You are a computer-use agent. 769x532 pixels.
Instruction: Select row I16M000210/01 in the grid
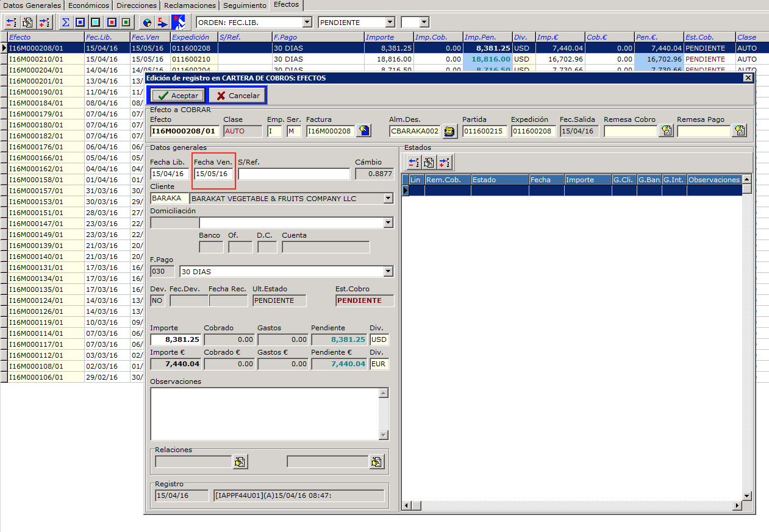(43, 59)
